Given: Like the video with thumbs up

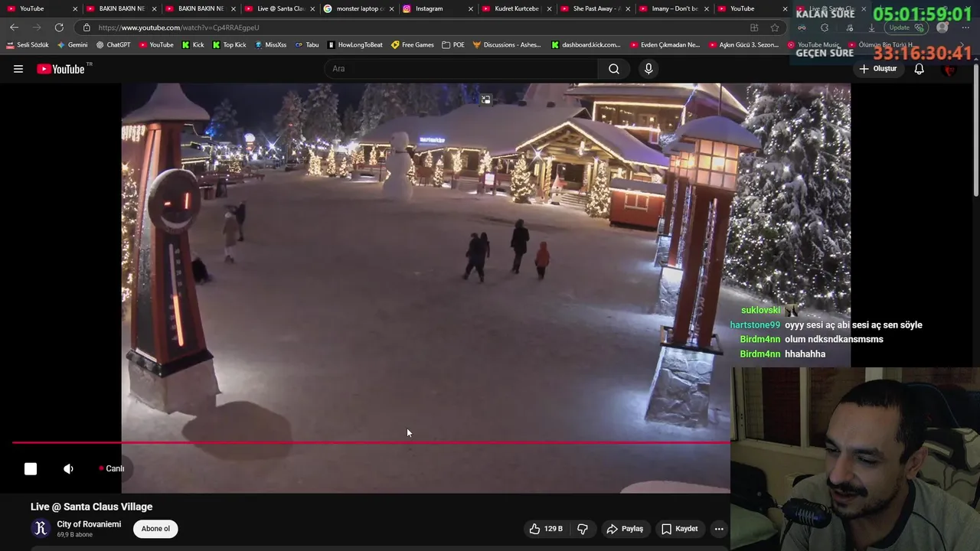Looking at the screenshot, I should 546,529.
